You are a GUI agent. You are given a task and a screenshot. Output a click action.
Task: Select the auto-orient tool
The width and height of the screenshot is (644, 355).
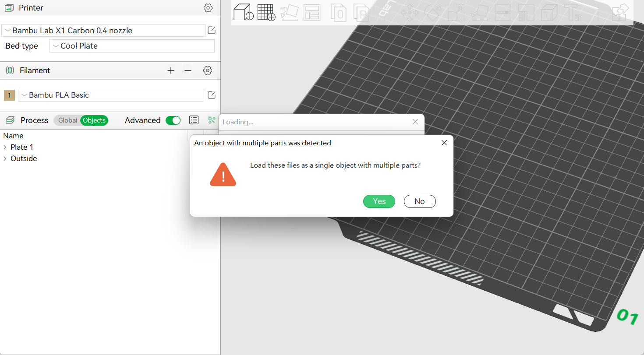point(290,12)
